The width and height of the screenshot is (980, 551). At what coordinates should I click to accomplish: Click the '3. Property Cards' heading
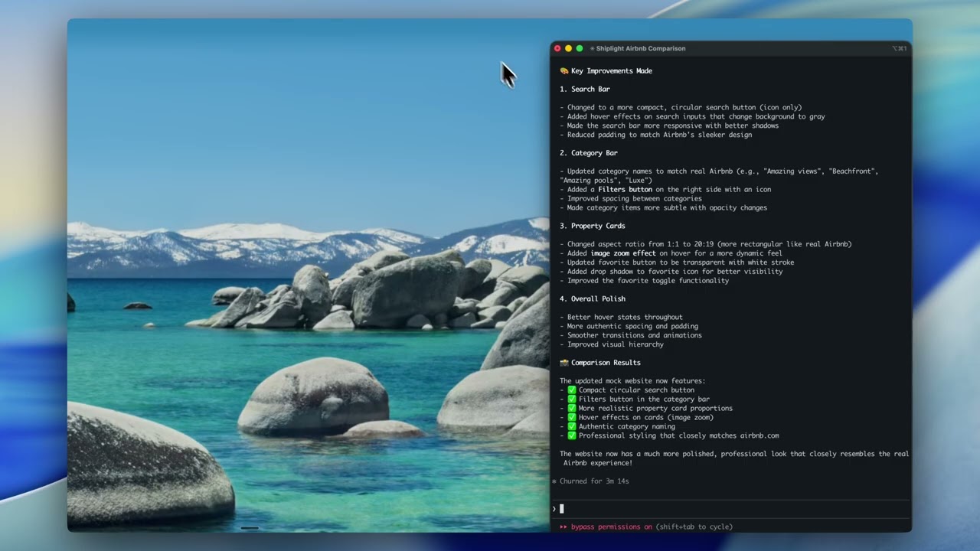[x=593, y=226]
